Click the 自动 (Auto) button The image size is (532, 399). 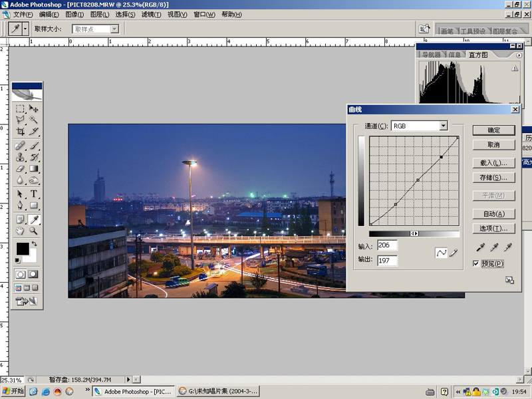(493, 214)
